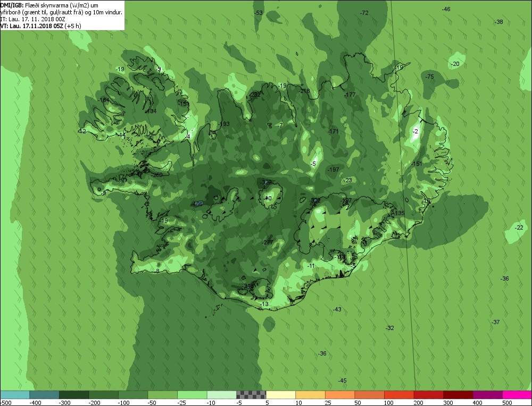Click the -218 value label
The height and width of the screenshot is (406, 532).
point(304,91)
